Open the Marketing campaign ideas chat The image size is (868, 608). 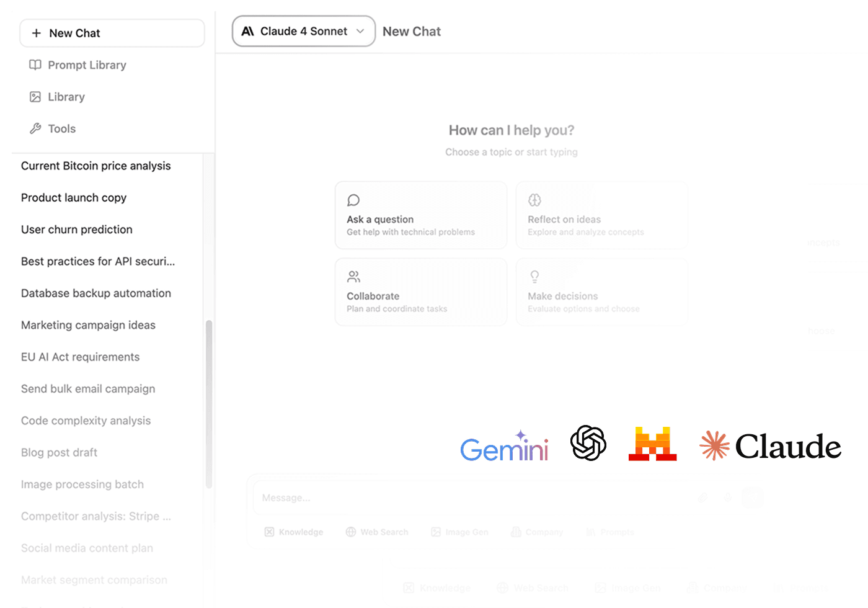coord(88,325)
